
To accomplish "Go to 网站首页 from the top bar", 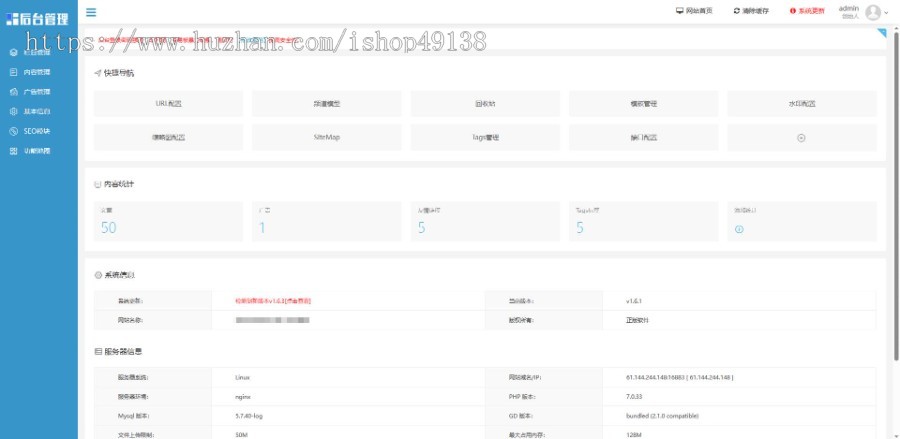I will click(x=695, y=11).
